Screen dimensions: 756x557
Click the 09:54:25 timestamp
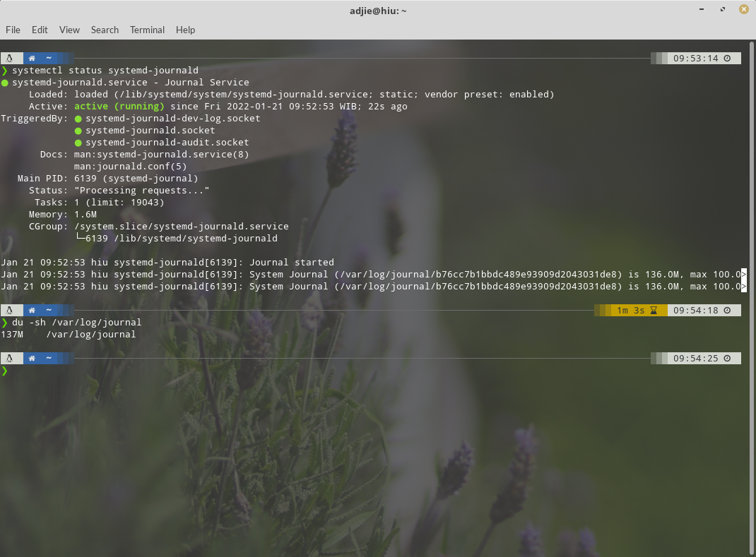[696, 359]
